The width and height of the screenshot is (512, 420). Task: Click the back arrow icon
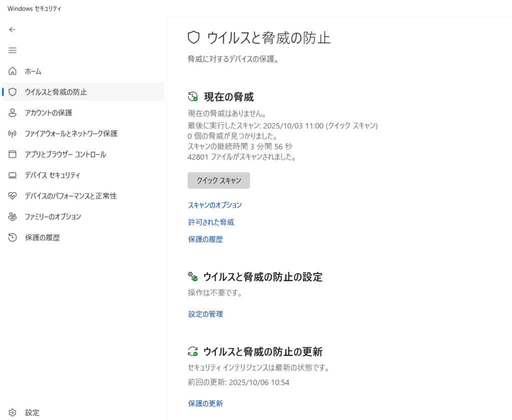click(x=12, y=29)
